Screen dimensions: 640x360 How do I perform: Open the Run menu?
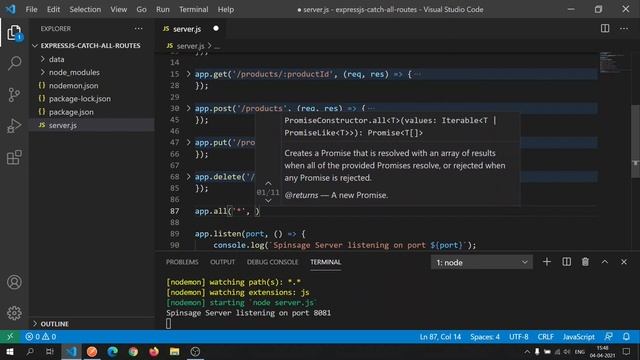click(163, 9)
